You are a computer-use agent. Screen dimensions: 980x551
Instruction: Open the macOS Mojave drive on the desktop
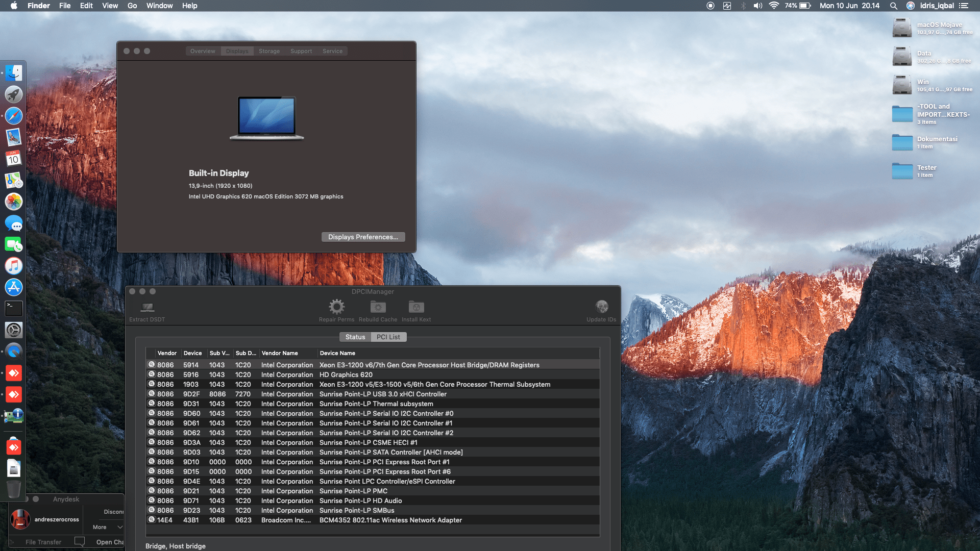coord(902,28)
